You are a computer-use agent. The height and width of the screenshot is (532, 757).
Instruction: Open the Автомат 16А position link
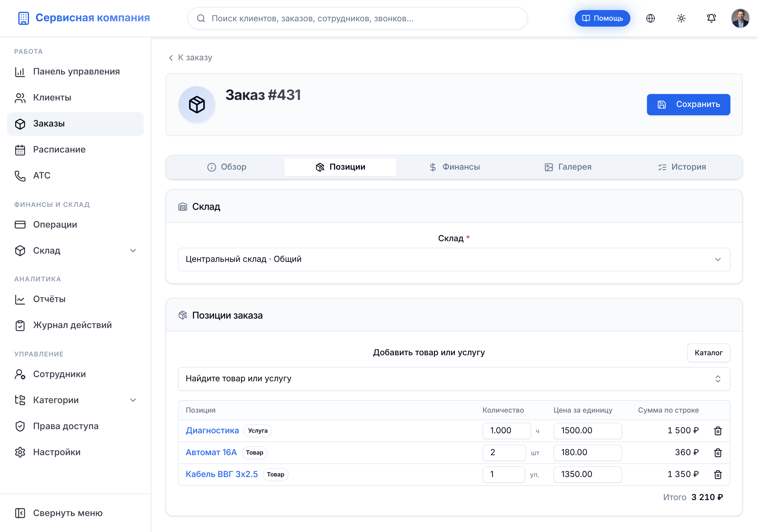tap(211, 452)
